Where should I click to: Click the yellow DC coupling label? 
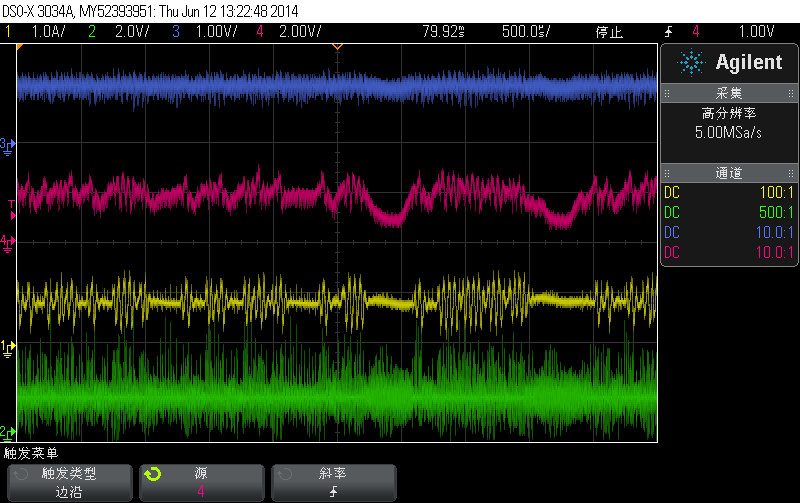tap(671, 192)
